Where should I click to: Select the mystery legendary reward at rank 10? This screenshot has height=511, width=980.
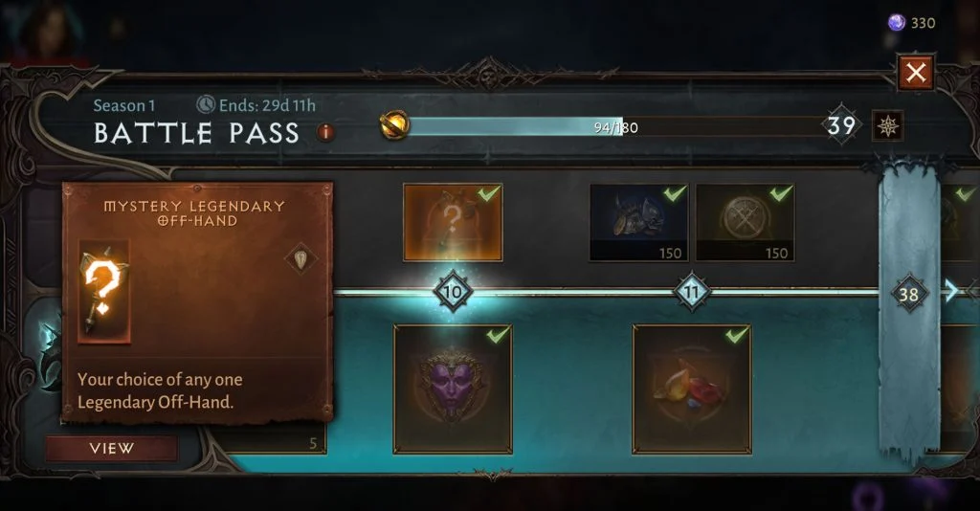[x=453, y=222]
